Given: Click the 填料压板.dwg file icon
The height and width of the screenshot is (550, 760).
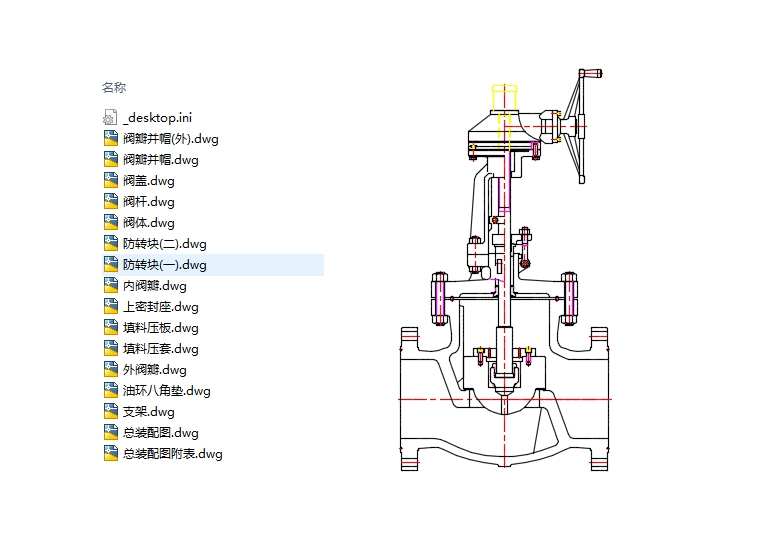Looking at the screenshot, I should pyautogui.click(x=110, y=328).
